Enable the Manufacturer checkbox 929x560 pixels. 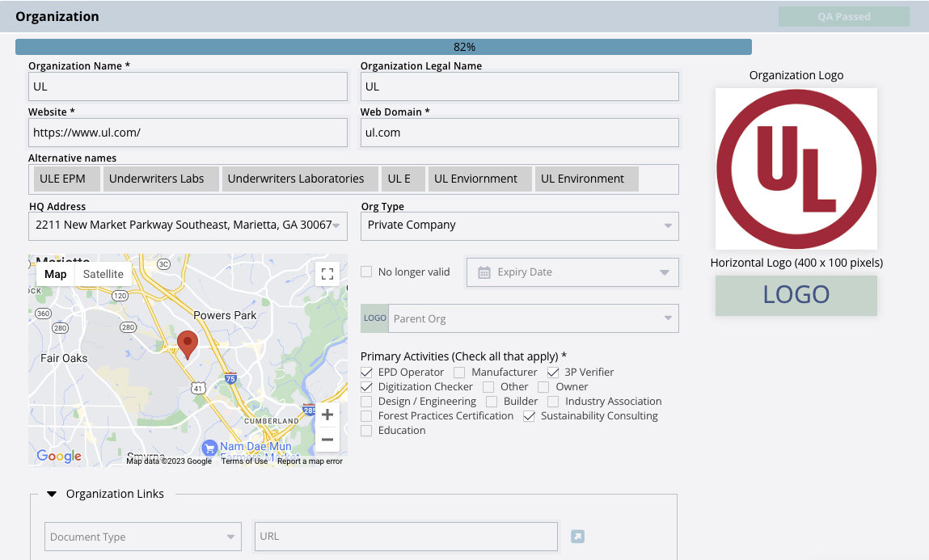tap(459, 373)
